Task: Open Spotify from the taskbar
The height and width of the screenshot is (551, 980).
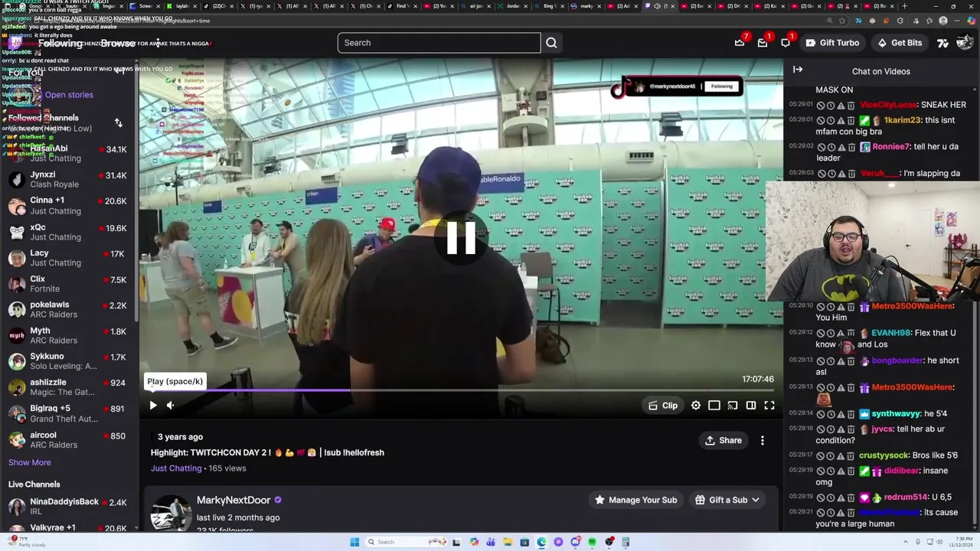Action: pos(592,542)
